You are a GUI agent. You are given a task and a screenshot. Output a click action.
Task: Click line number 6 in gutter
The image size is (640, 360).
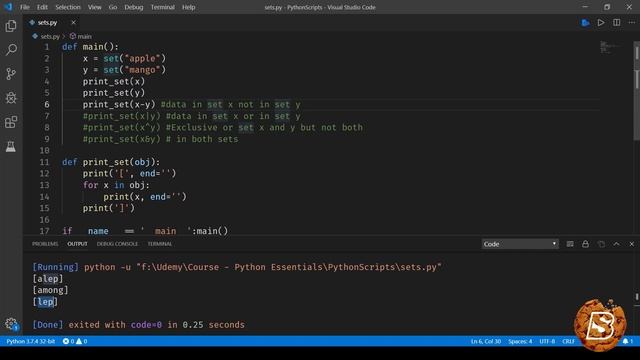coord(47,104)
